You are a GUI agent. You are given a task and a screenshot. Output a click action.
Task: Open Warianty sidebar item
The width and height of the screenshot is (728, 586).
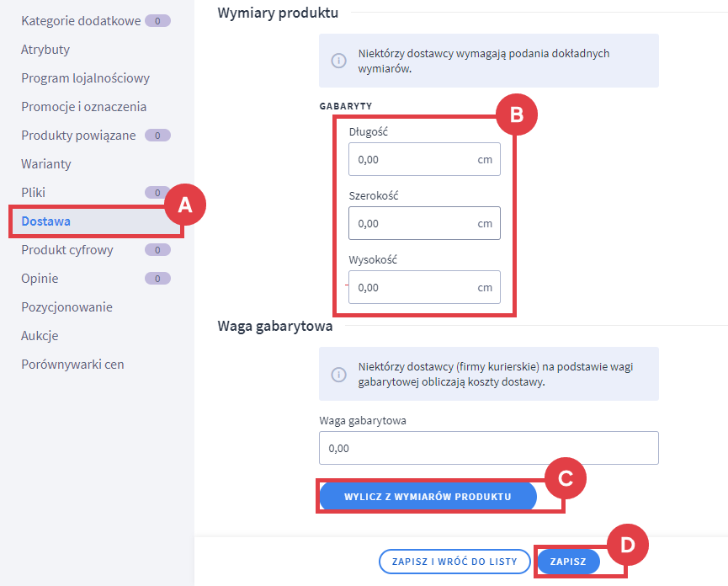tap(46, 164)
